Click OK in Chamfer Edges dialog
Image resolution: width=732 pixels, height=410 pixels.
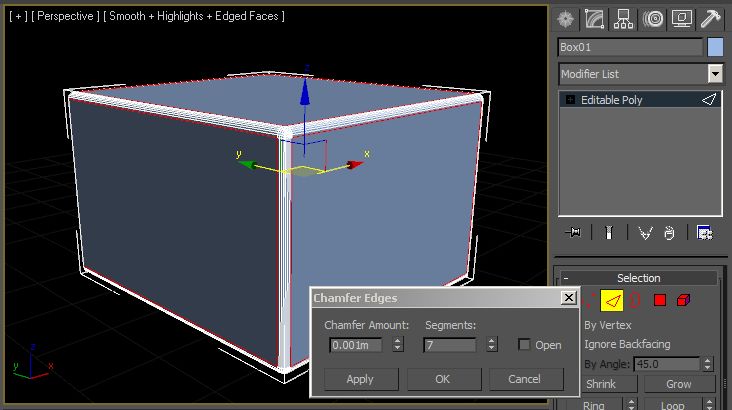(x=443, y=379)
